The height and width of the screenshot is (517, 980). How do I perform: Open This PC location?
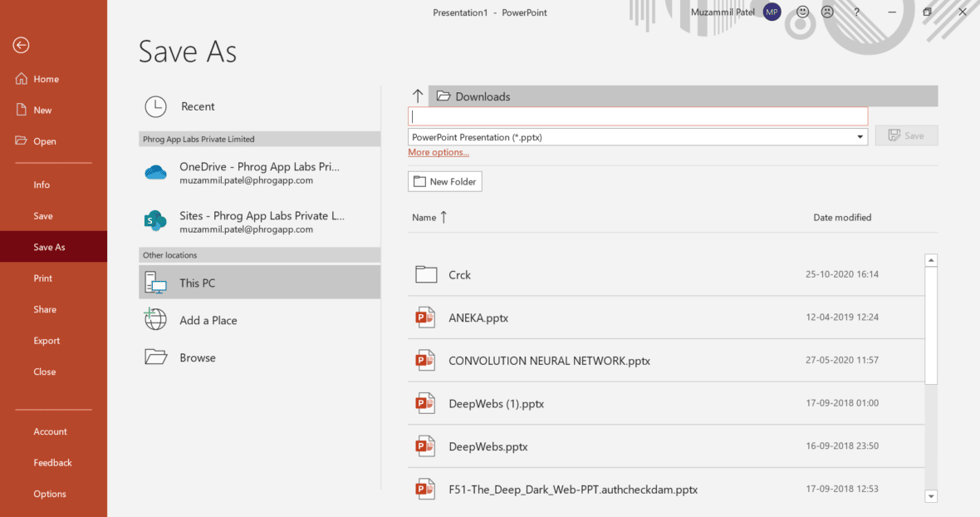point(197,283)
